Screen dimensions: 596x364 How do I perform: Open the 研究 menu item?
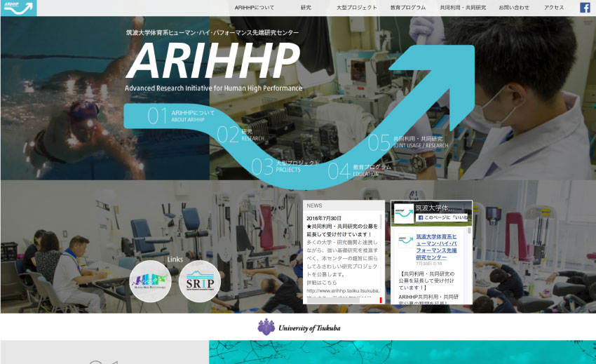coord(306,8)
